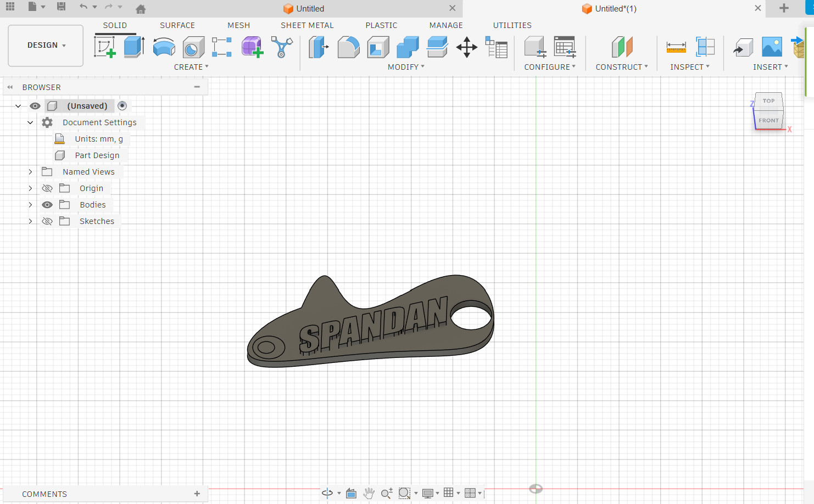Screen dimensions: 814x504
Task: Hide the Bodies folder visibility
Action: click(47, 205)
